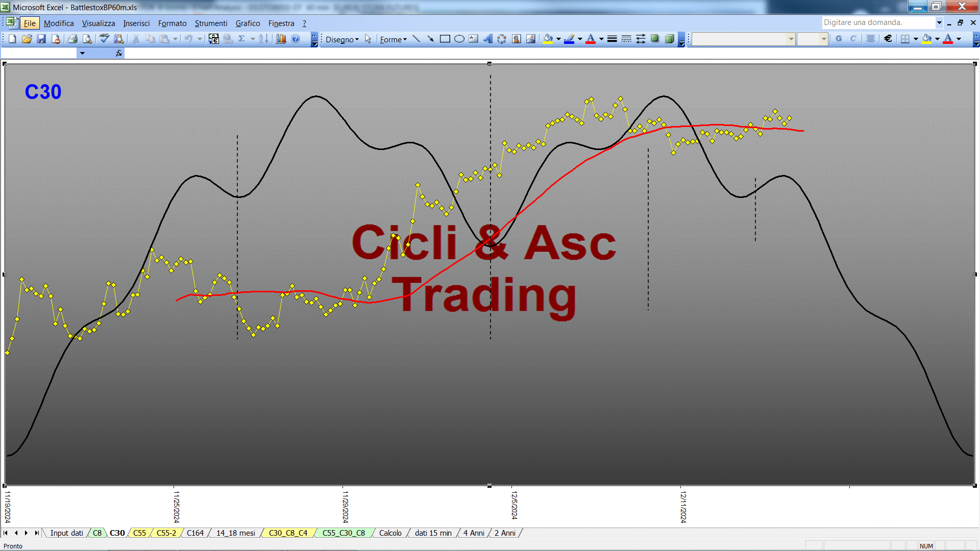Open the Inserisci menu
Screen dimensions: 980x551
point(136,23)
